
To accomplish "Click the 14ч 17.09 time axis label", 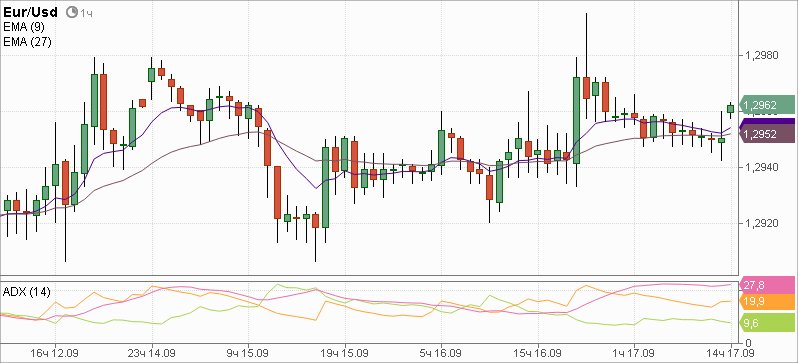I will 729,353.
